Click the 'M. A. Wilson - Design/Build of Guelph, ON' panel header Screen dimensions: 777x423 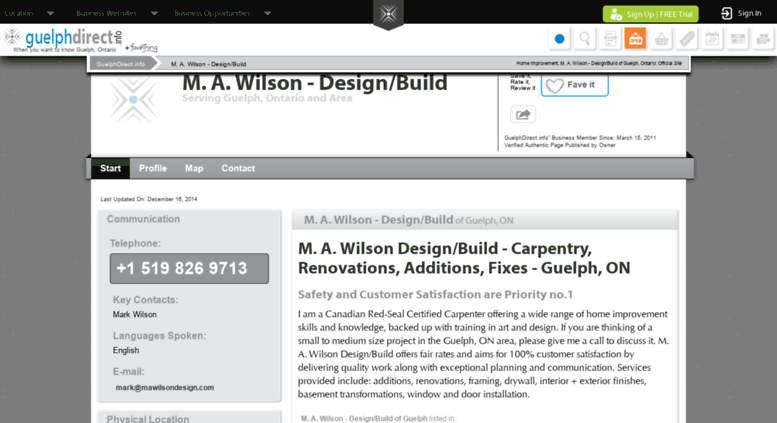click(x=485, y=220)
